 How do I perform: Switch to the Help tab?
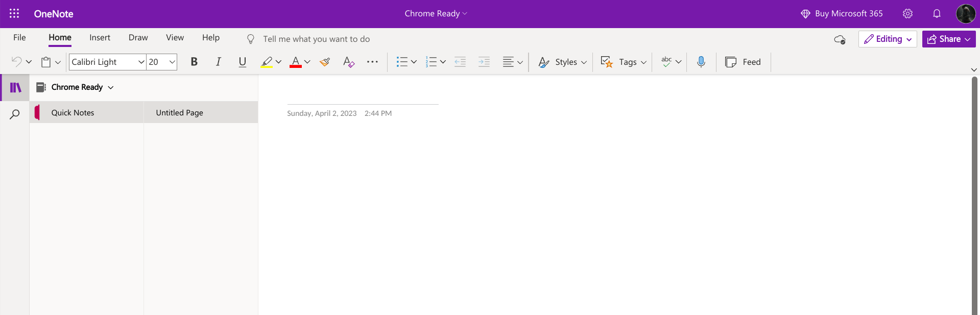tap(211, 38)
